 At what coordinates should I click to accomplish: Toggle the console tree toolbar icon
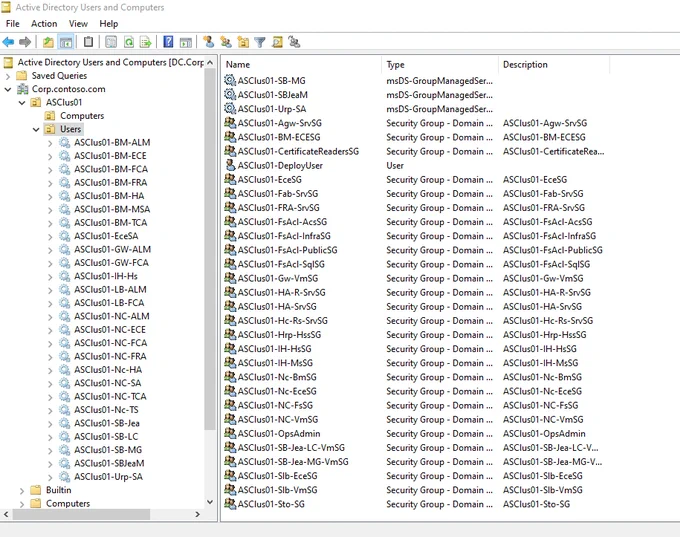coord(66,42)
